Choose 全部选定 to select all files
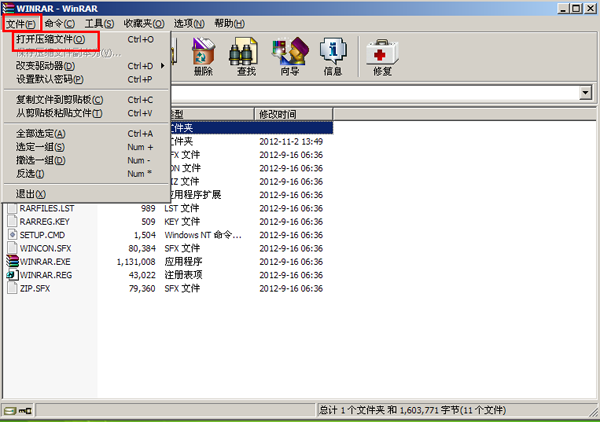Screen dimensions: 600x422 [42, 133]
